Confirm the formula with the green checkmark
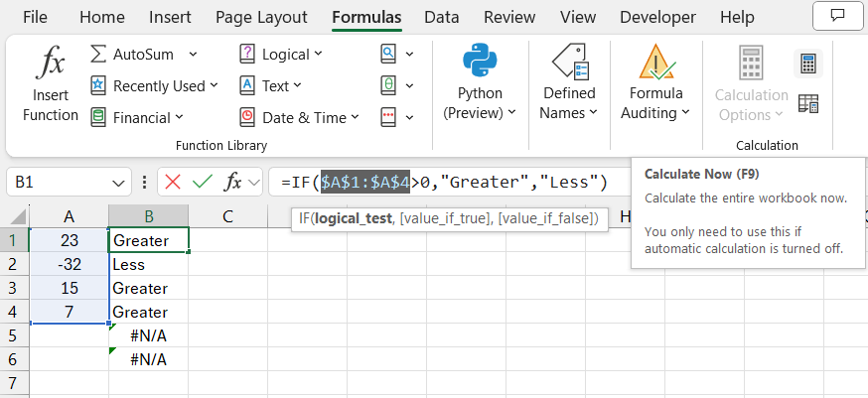 [x=203, y=182]
